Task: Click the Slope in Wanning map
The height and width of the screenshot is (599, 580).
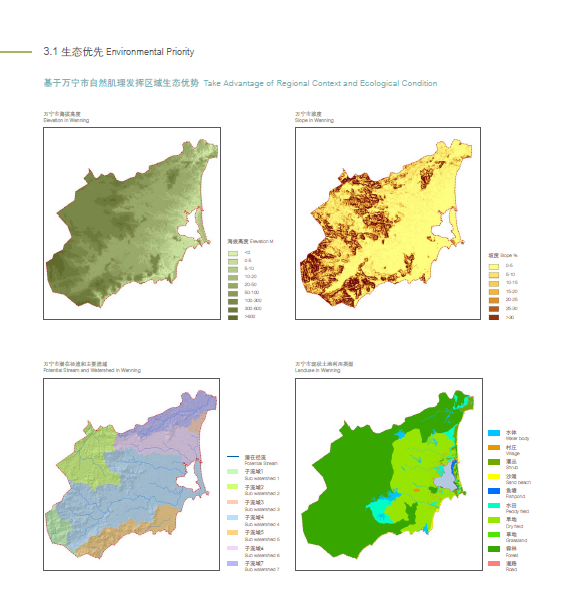Action: tap(388, 223)
